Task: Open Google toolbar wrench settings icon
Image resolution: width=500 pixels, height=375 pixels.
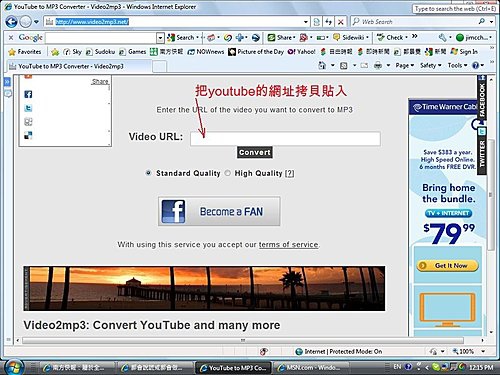Action: [443, 38]
